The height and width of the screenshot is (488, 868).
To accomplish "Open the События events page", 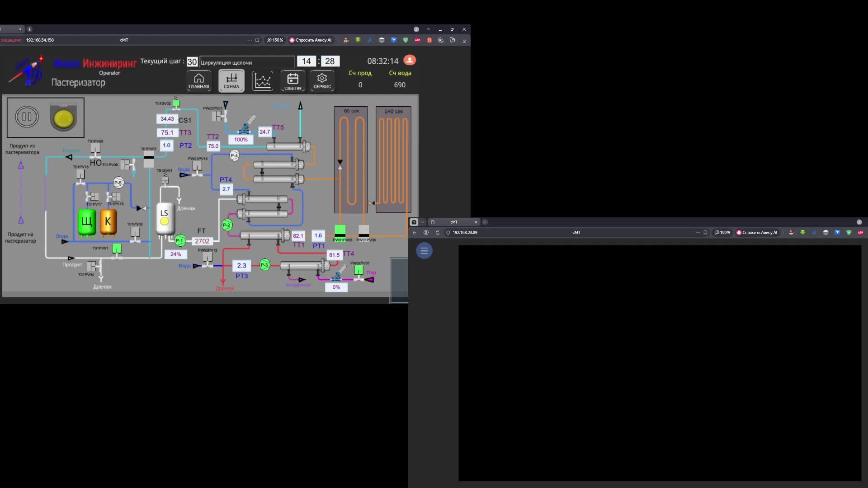I will tap(292, 81).
